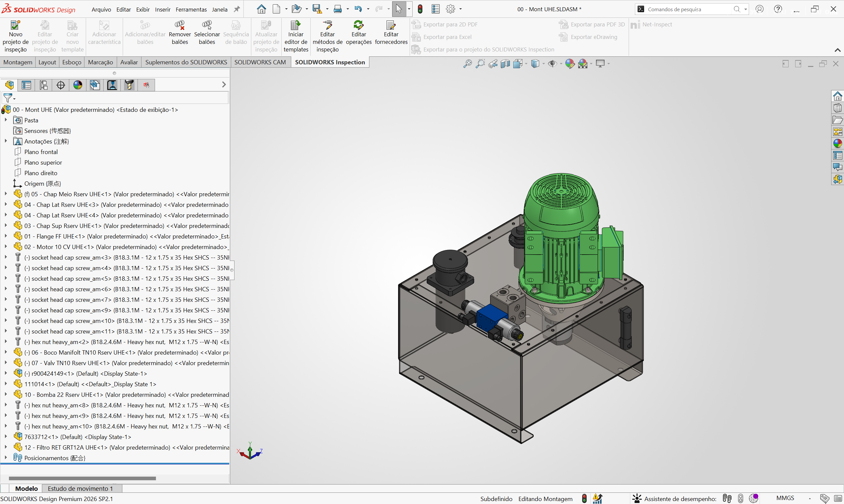The image size is (844, 504).
Task: Switch to the Montagem tab
Action: click(x=18, y=62)
